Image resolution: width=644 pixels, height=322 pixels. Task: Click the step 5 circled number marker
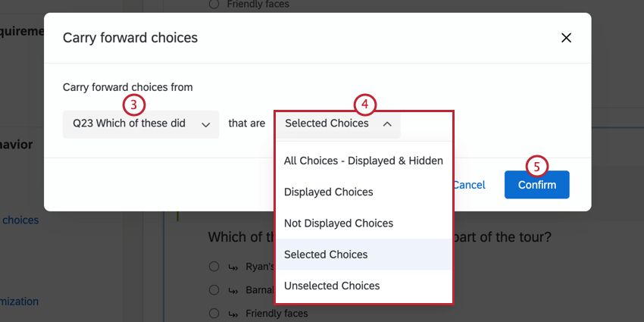(x=536, y=166)
